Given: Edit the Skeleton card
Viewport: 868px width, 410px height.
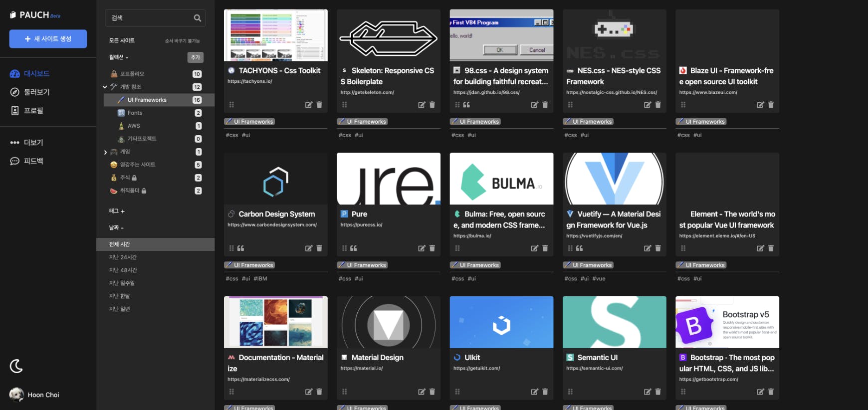Looking at the screenshot, I should tap(422, 105).
